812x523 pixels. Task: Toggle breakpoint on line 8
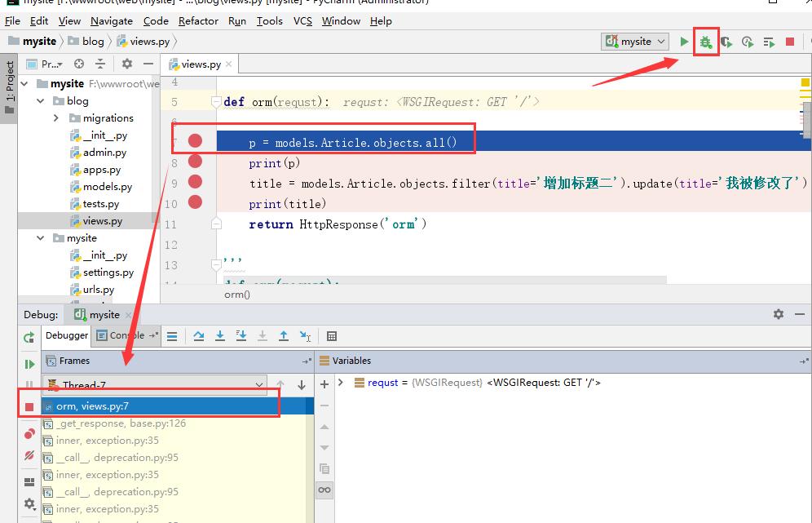click(195, 162)
